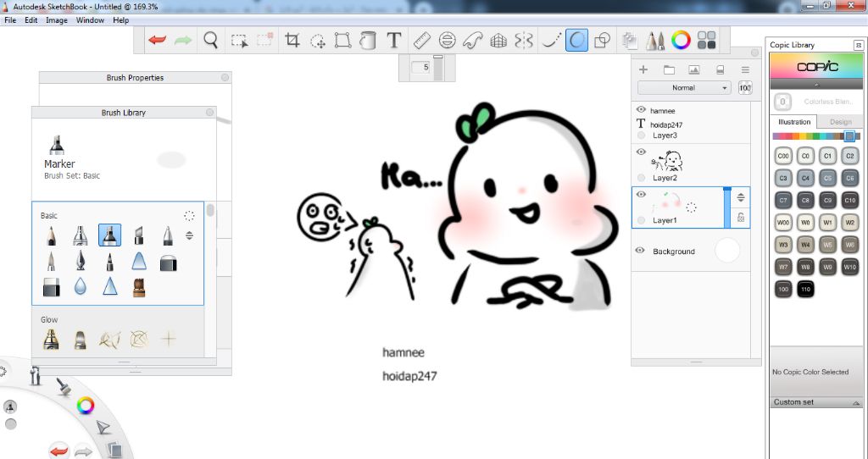
Task: Click the brush size field showing 5
Action: coord(421,67)
